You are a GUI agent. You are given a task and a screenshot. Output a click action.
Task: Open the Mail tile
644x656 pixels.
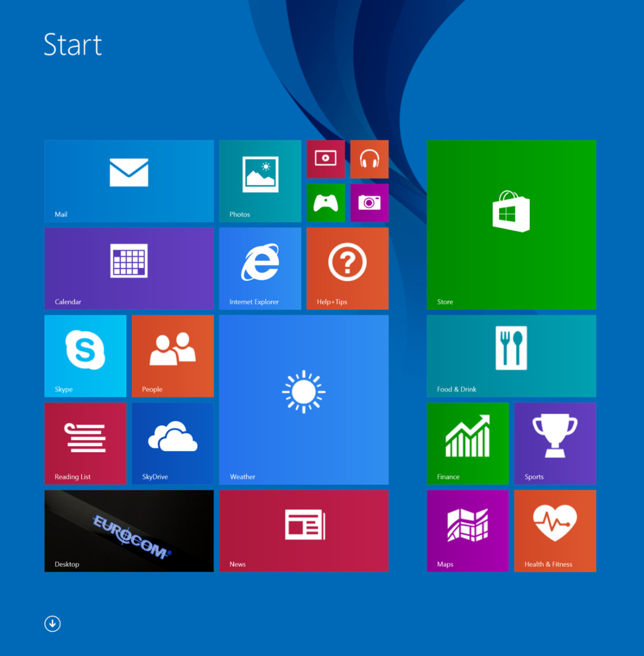coord(129,181)
